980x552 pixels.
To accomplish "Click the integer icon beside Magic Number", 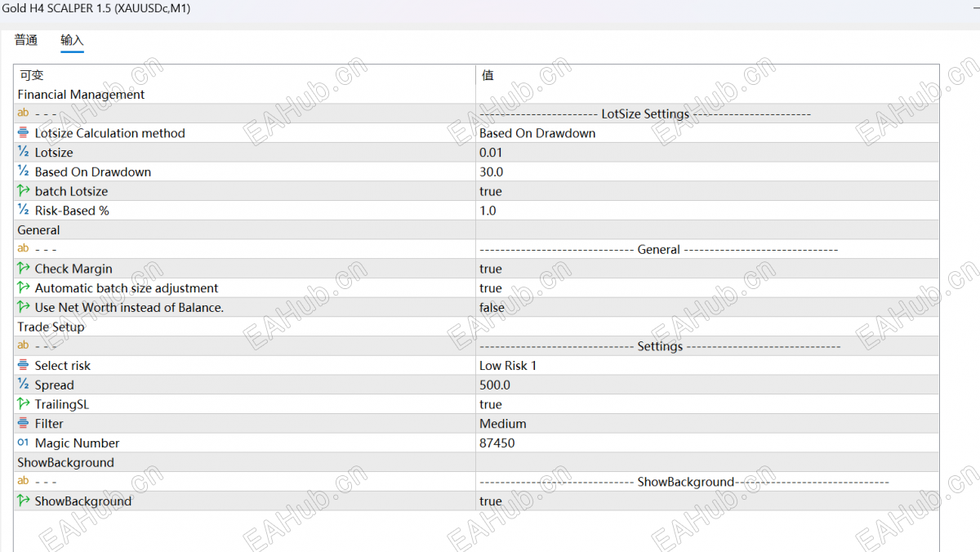I will [x=23, y=443].
